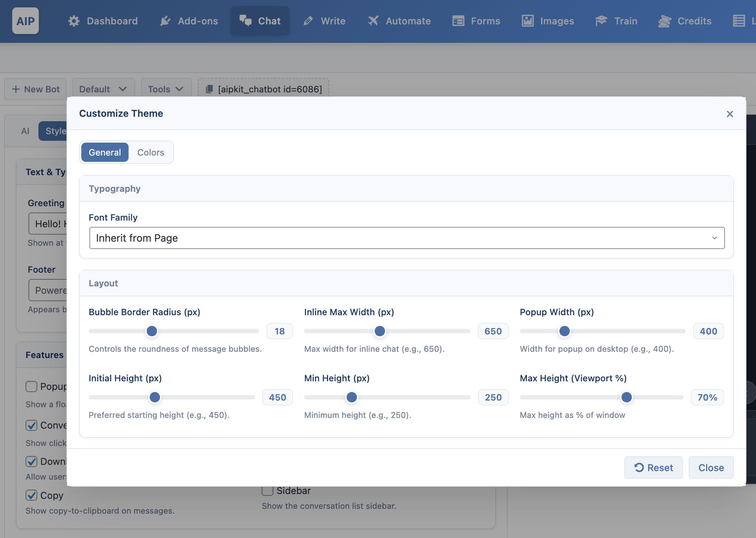Open the Add-ons menu item
Screen dimensions: 756x538
pyautogui.click(x=189, y=21)
